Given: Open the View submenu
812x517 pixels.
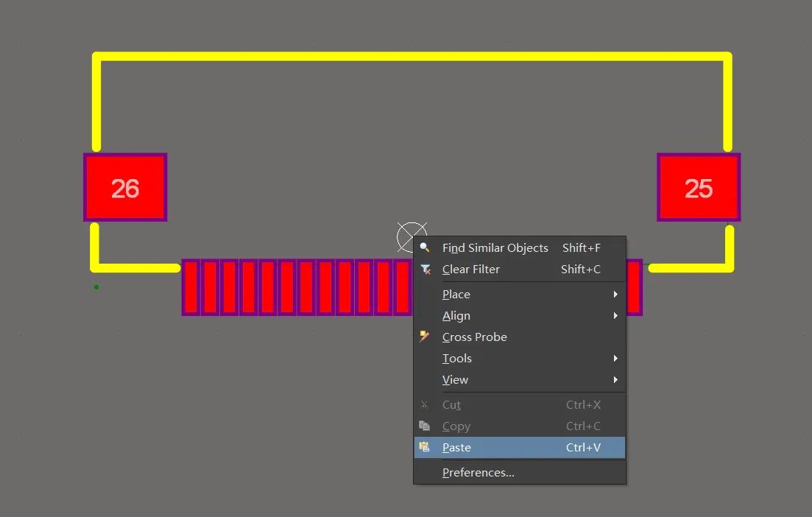Looking at the screenshot, I should [520, 380].
